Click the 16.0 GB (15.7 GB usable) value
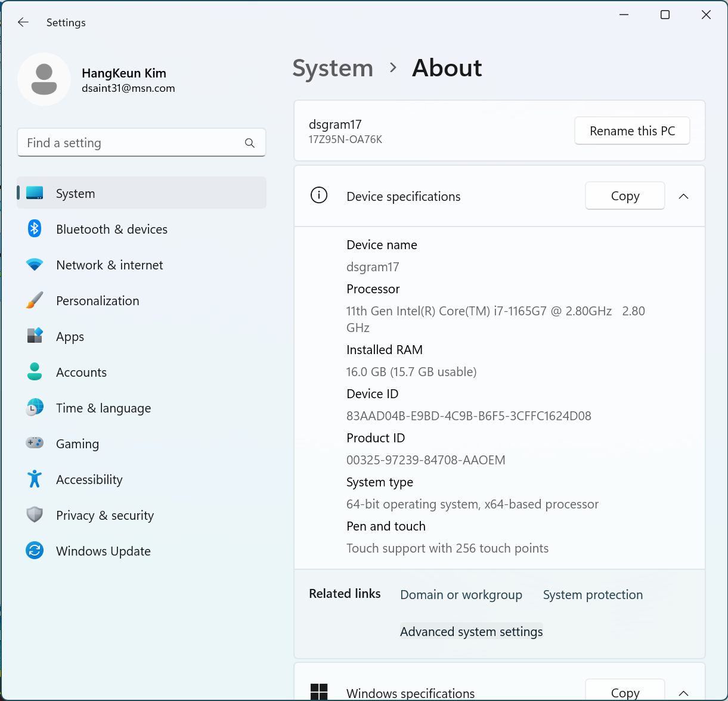The height and width of the screenshot is (701, 728). coord(411,372)
